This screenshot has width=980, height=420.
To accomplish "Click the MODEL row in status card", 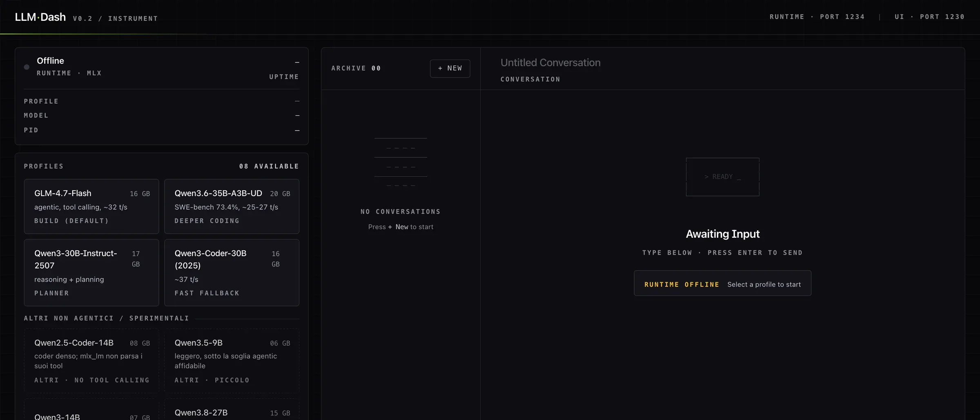I will click(161, 116).
